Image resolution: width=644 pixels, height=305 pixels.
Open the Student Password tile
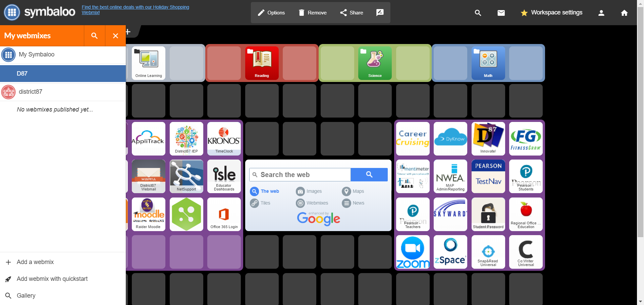(488, 214)
